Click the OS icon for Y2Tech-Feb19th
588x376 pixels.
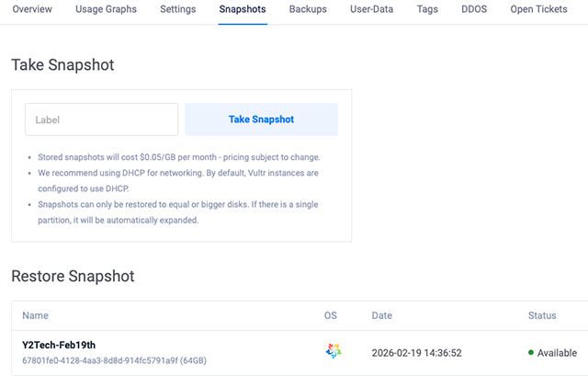pos(333,351)
